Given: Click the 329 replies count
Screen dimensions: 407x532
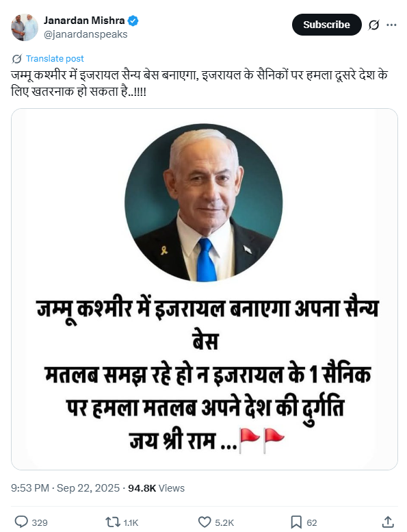Looking at the screenshot, I should point(40,522).
